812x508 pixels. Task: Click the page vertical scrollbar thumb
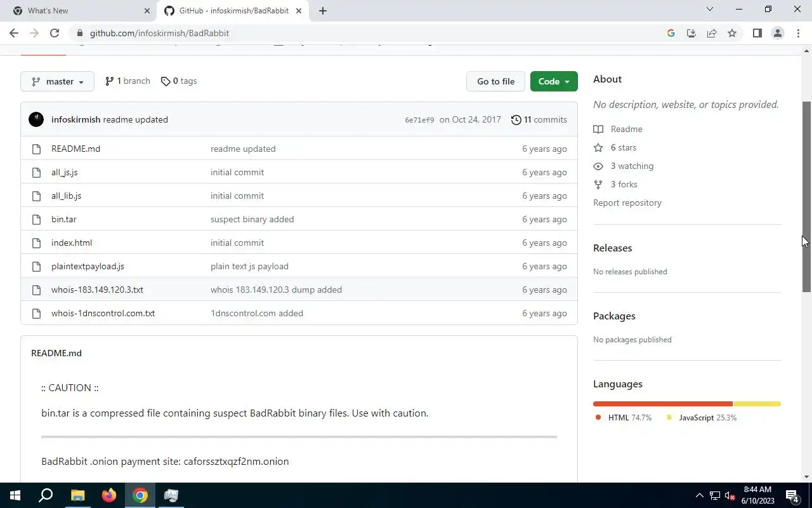click(807, 196)
